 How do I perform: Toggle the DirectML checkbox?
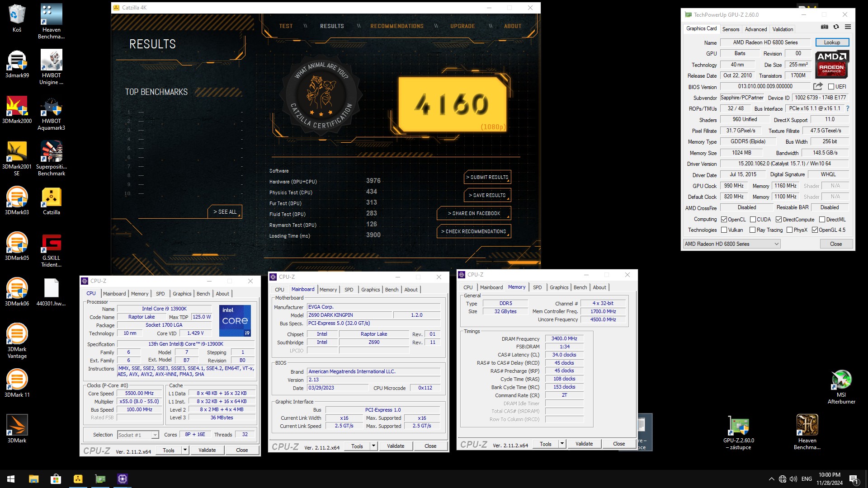(x=822, y=220)
